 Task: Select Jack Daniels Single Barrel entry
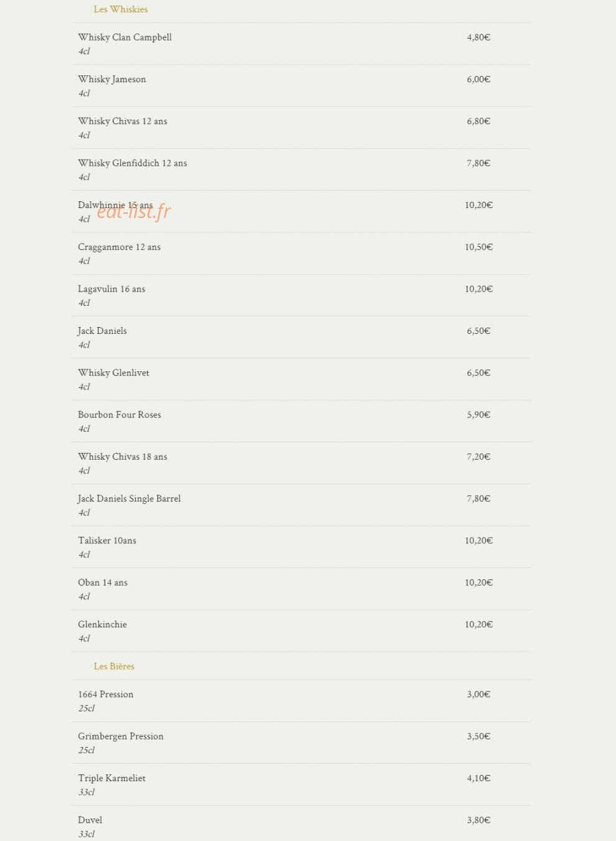tap(301, 505)
